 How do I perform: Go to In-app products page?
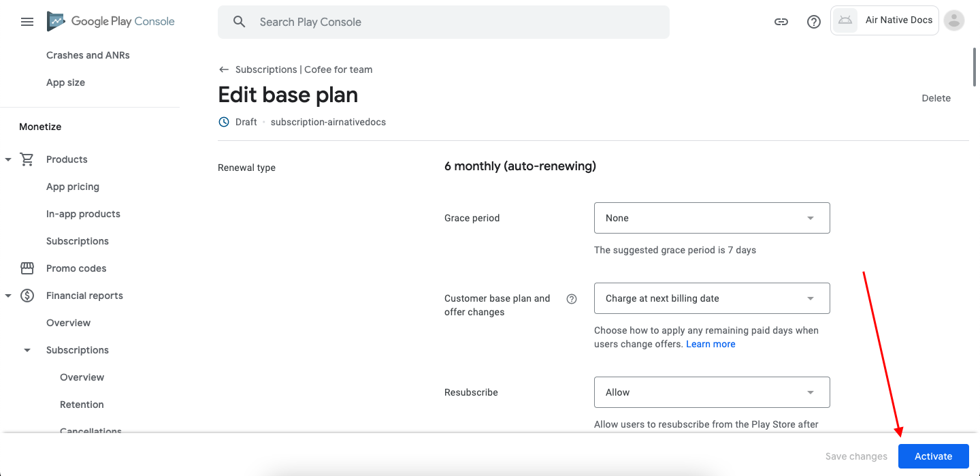83,214
